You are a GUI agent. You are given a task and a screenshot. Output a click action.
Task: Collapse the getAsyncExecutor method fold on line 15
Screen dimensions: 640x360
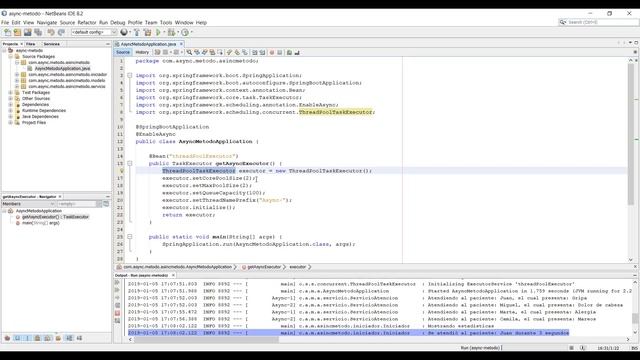[x=130, y=163]
